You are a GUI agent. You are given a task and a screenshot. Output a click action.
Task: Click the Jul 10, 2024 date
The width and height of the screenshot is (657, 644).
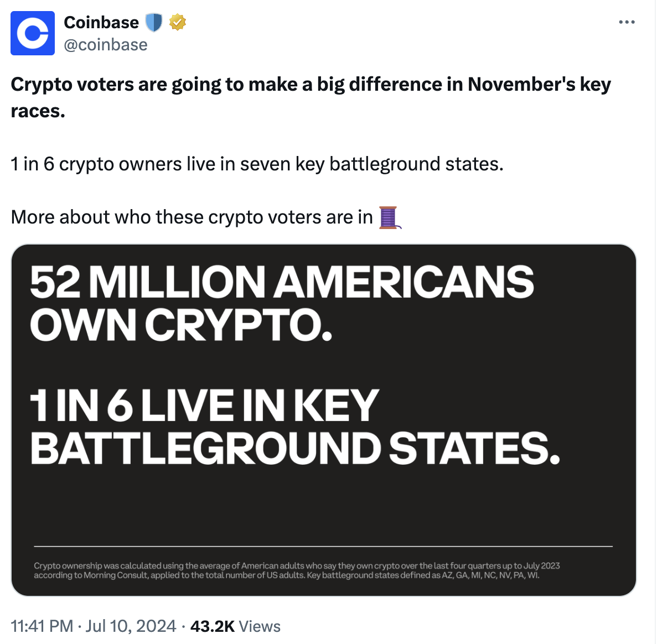[x=131, y=626]
